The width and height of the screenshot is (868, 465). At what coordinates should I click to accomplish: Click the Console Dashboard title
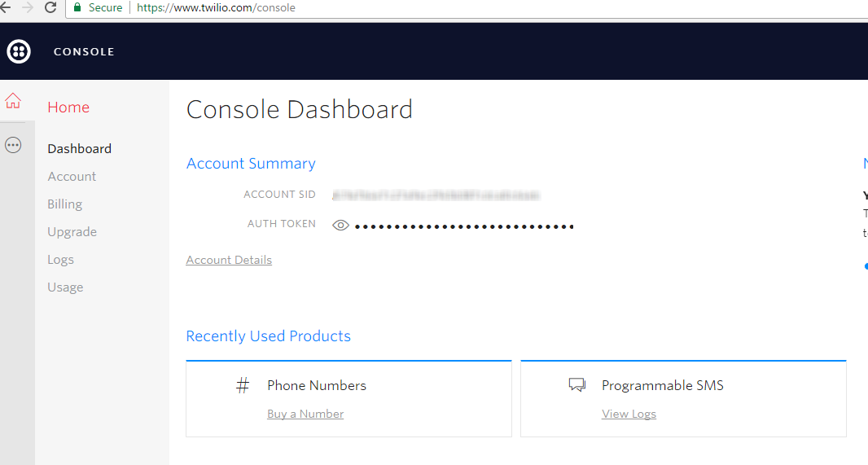[x=300, y=110]
